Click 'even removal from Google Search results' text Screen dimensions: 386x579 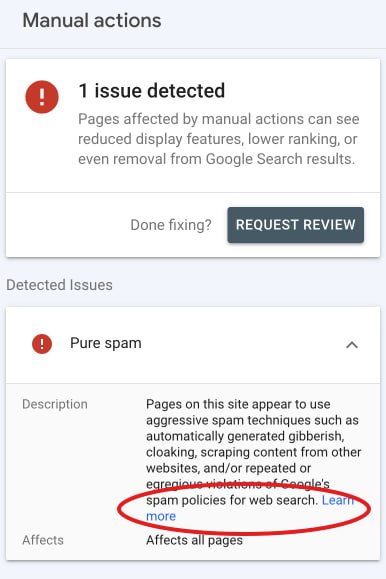click(x=216, y=159)
